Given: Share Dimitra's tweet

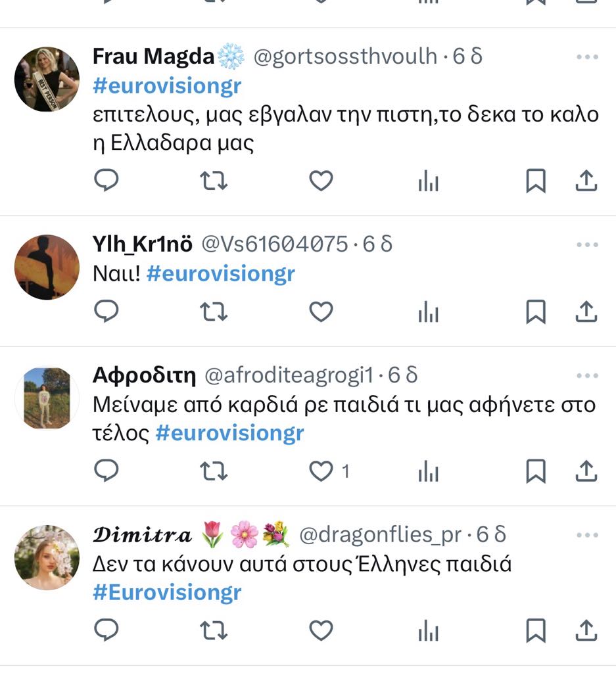Looking at the screenshot, I should tap(586, 630).
